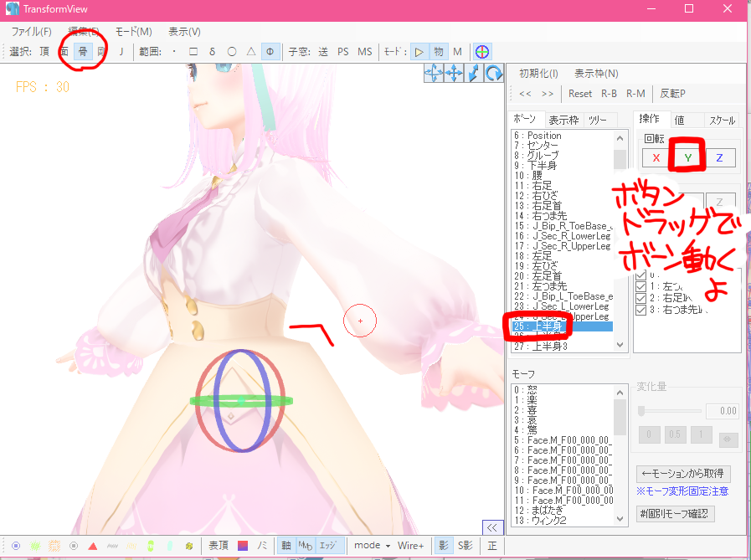Uncheck the 1: 左つ… IK checkbox
751x560 pixels.
[x=640, y=286]
